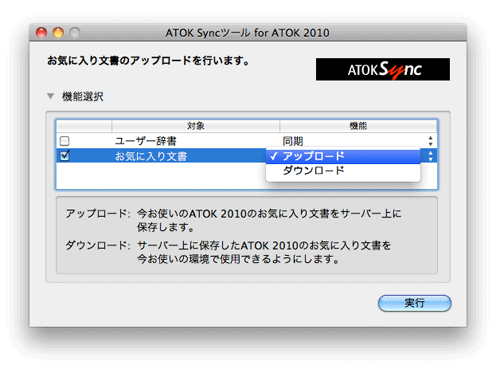Click the 機能選択 section label
The image size is (500, 365).
[83, 97]
